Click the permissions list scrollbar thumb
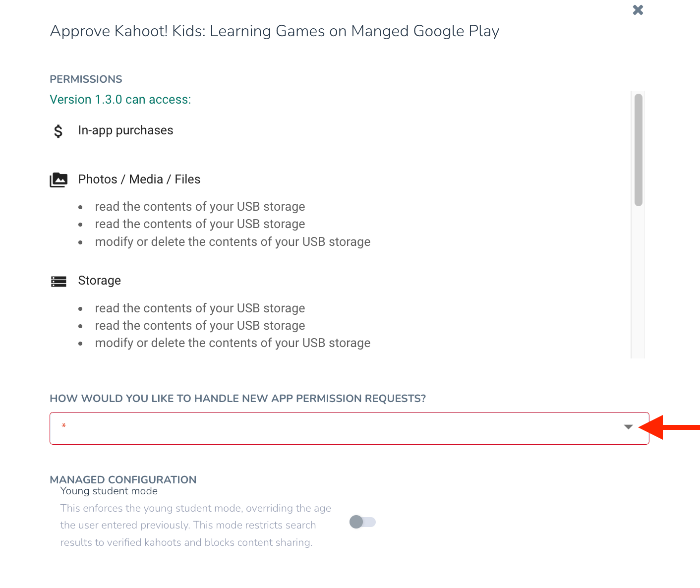Viewport: 700px width, 588px height. click(x=638, y=149)
